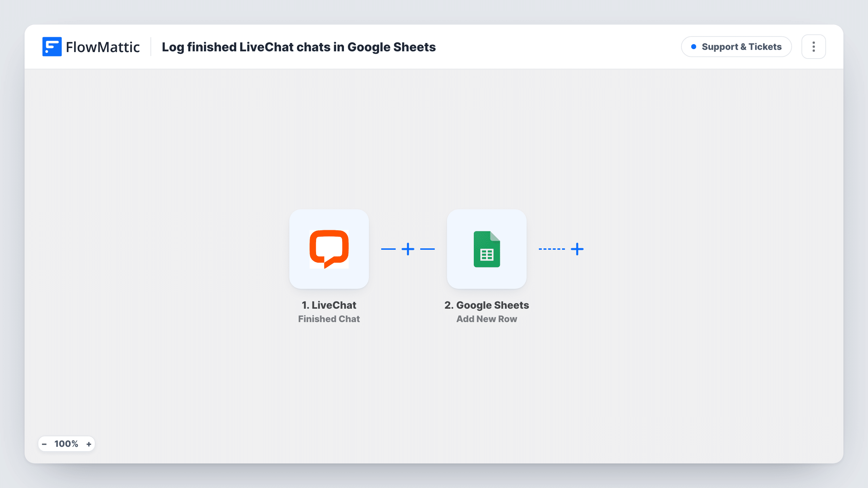Select the '2. Google Sheets' label
The height and width of the screenshot is (488, 868).
click(487, 305)
